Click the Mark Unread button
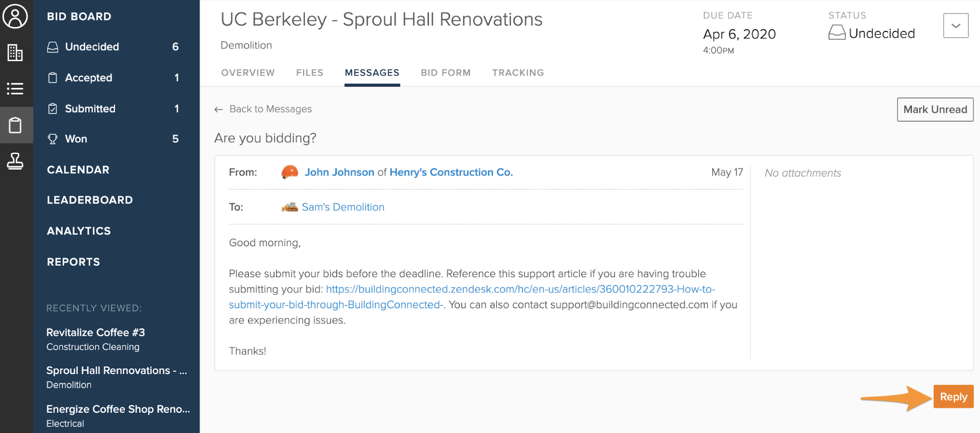The height and width of the screenshot is (433, 980). 935,109
